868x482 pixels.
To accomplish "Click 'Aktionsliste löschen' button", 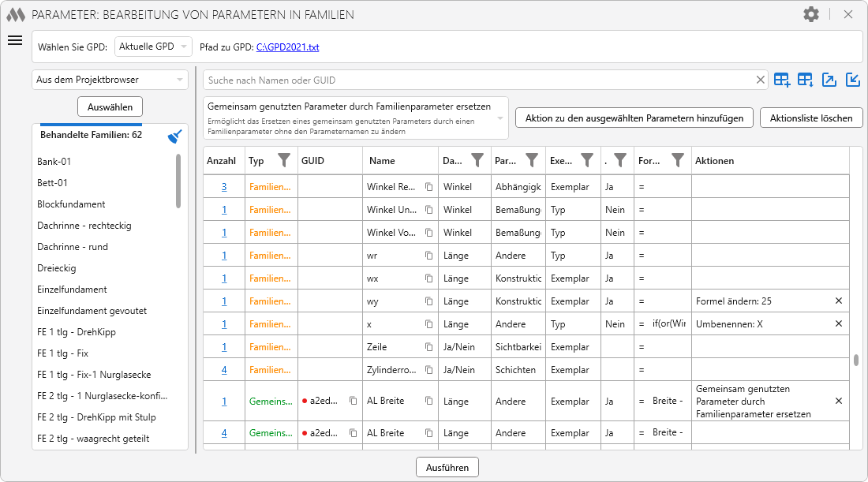I will click(810, 118).
